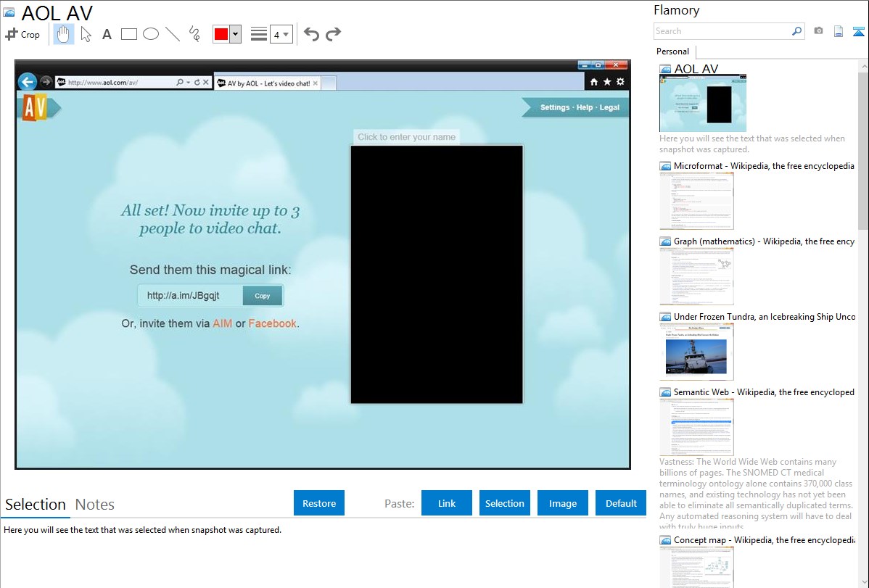Click the sidebar scroll-down arrow

coord(863,582)
